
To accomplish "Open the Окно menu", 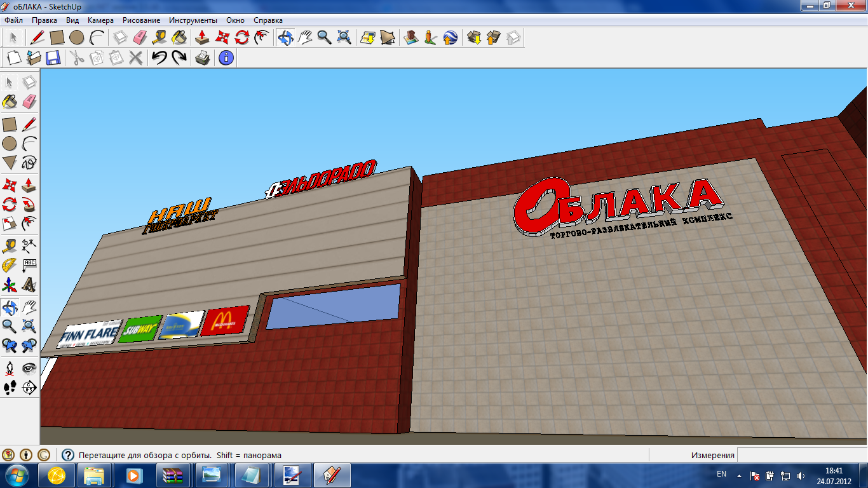I will pyautogui.click(x=235, y=20).
